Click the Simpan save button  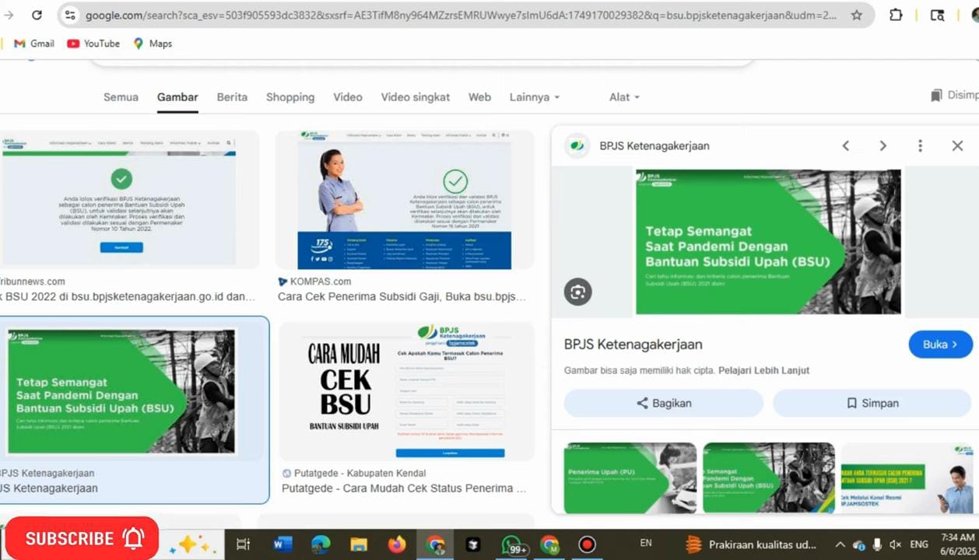point(872,403)
